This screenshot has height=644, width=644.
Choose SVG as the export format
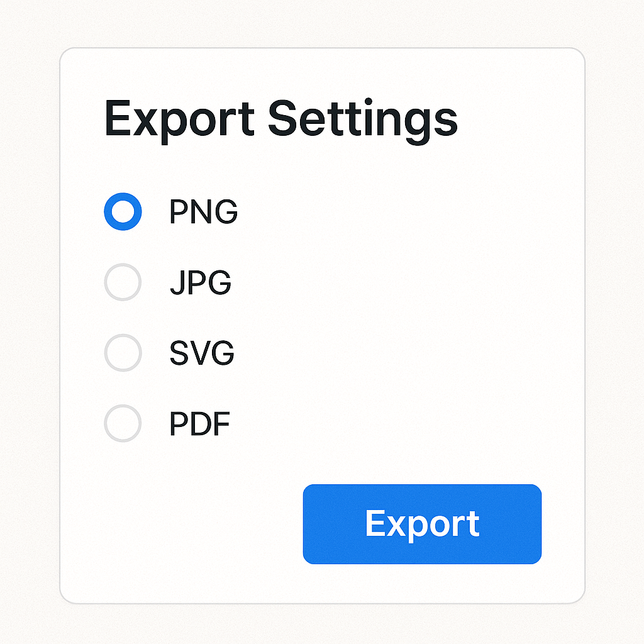pos(123,353)
